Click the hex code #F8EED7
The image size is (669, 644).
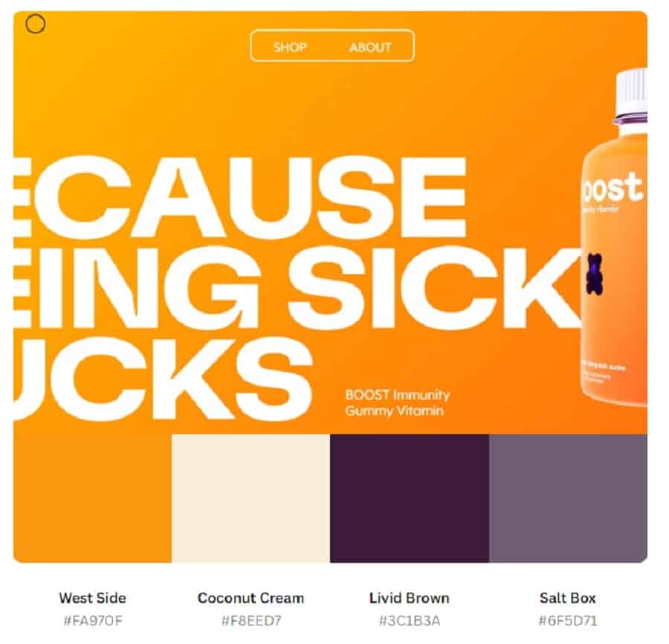(x=251, y=620)
